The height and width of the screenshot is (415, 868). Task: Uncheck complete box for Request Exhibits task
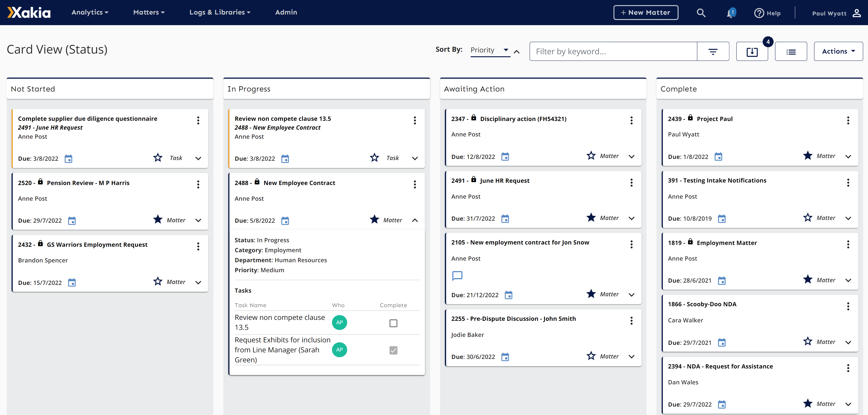coord(393,350)
